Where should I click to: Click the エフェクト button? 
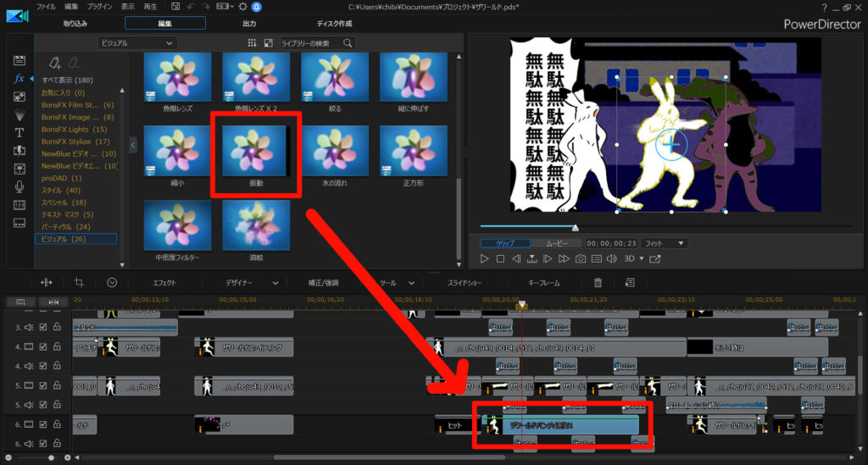pos(164,283)
